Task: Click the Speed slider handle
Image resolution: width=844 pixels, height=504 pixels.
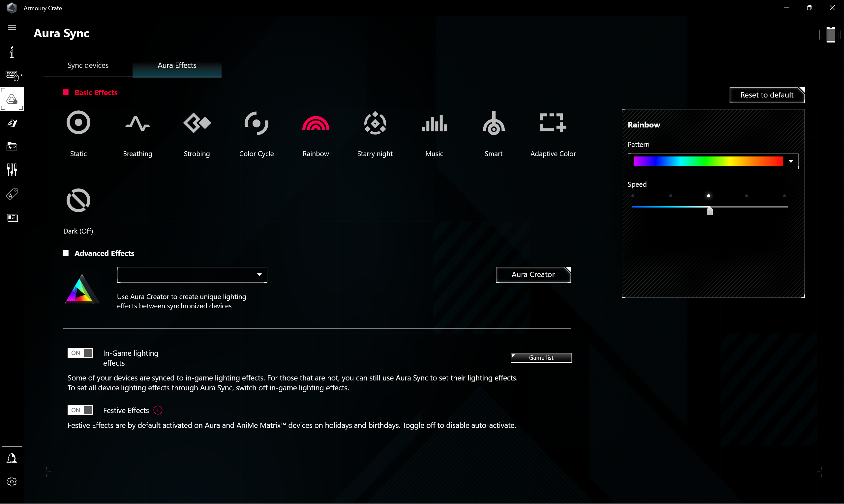Action: click(x=709, y=210)
